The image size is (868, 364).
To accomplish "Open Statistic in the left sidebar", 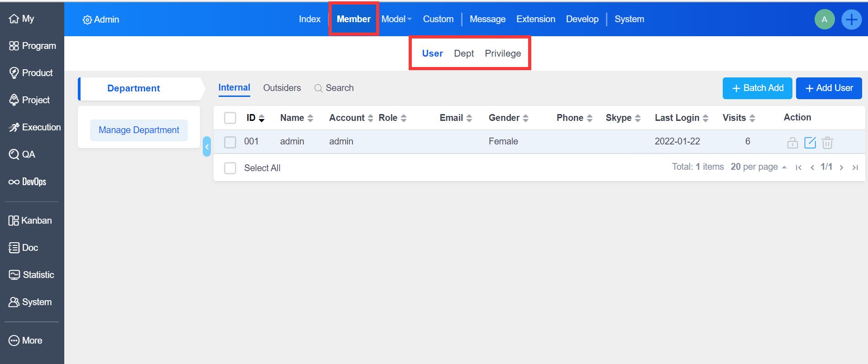I will click(31, 275).
